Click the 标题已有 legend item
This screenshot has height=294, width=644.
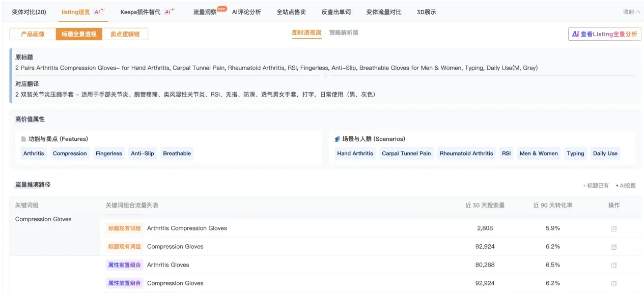(x=596, y=186)
